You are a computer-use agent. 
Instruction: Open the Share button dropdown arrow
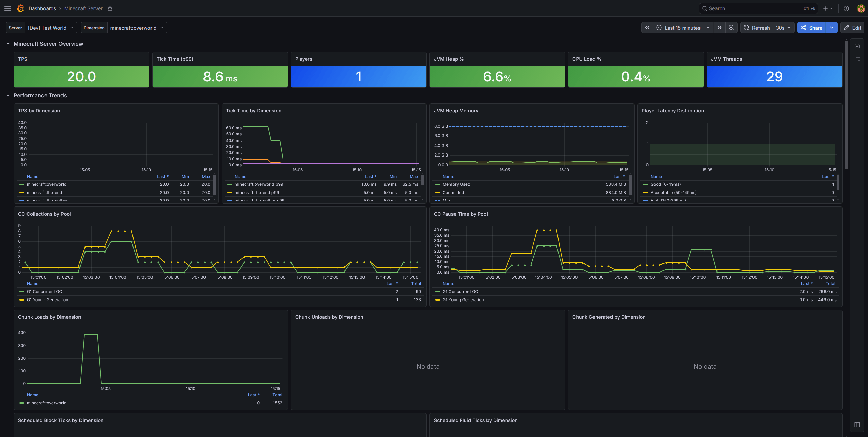pos(832,28)
